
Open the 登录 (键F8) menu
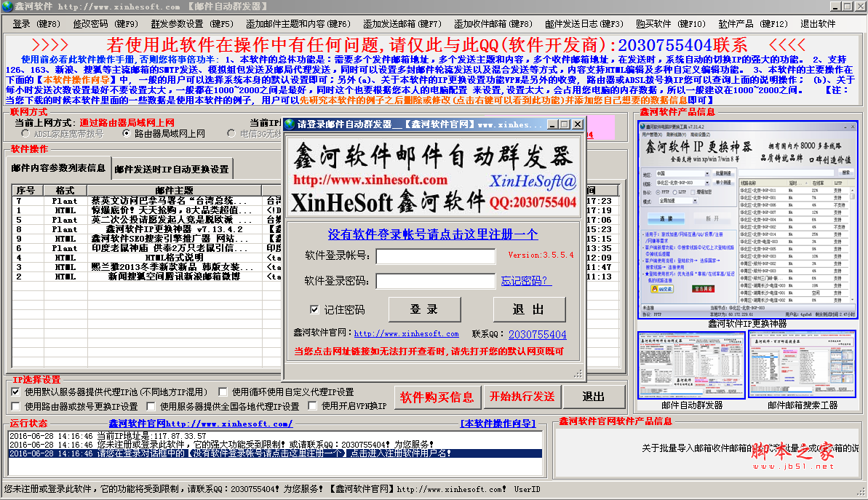[36, 24]
